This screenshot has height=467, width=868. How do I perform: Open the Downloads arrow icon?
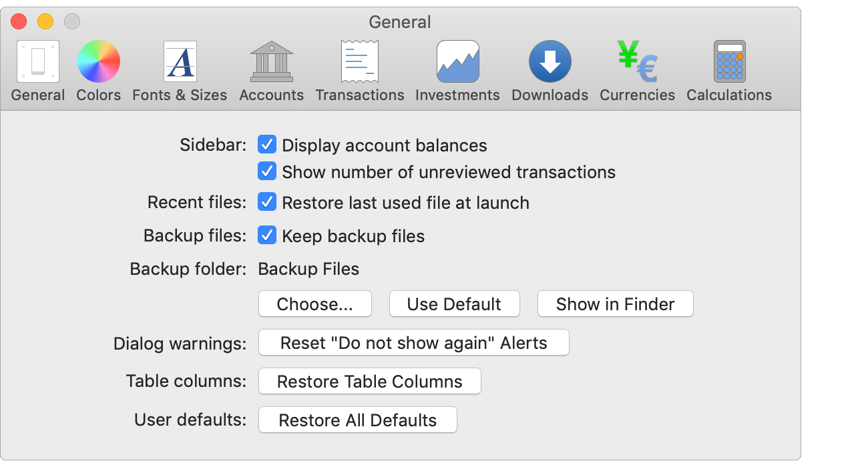pos(550,62)
